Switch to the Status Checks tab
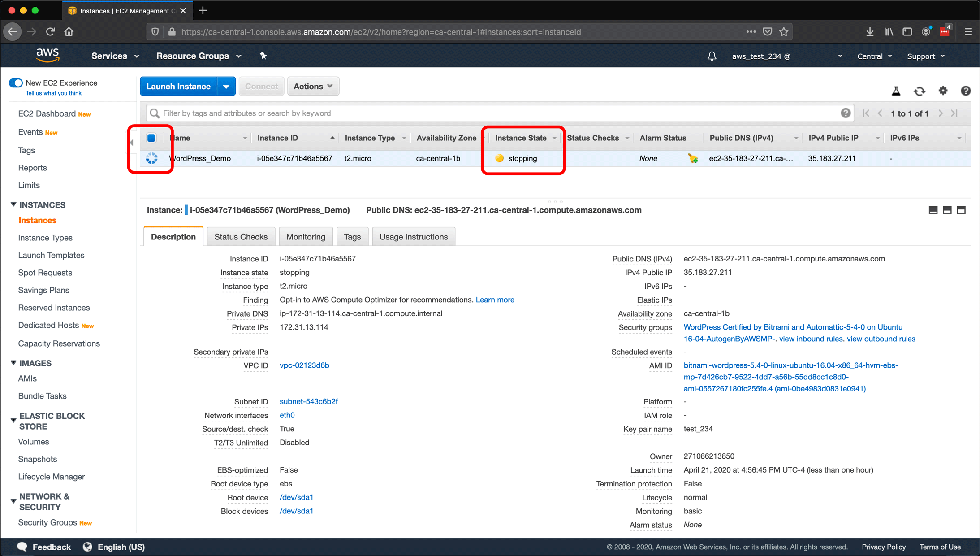This screenshot has height=556, width=980. tap(241, 237)
